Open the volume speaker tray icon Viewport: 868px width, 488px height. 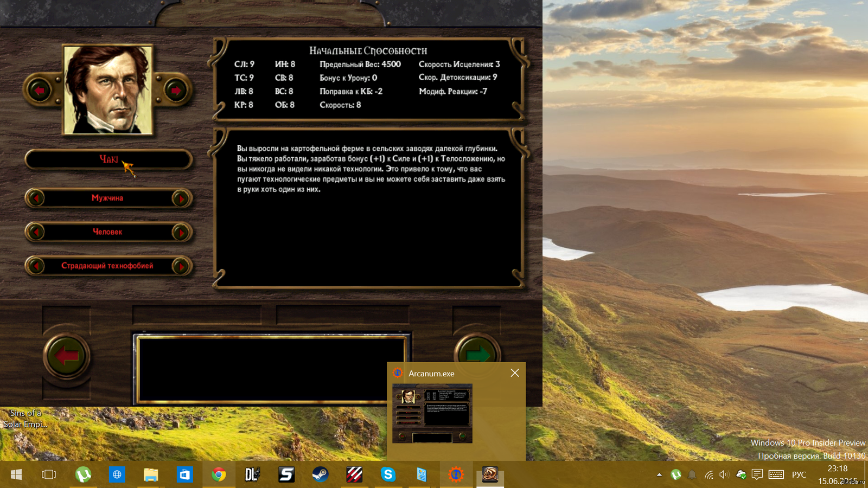pos(724,474)
